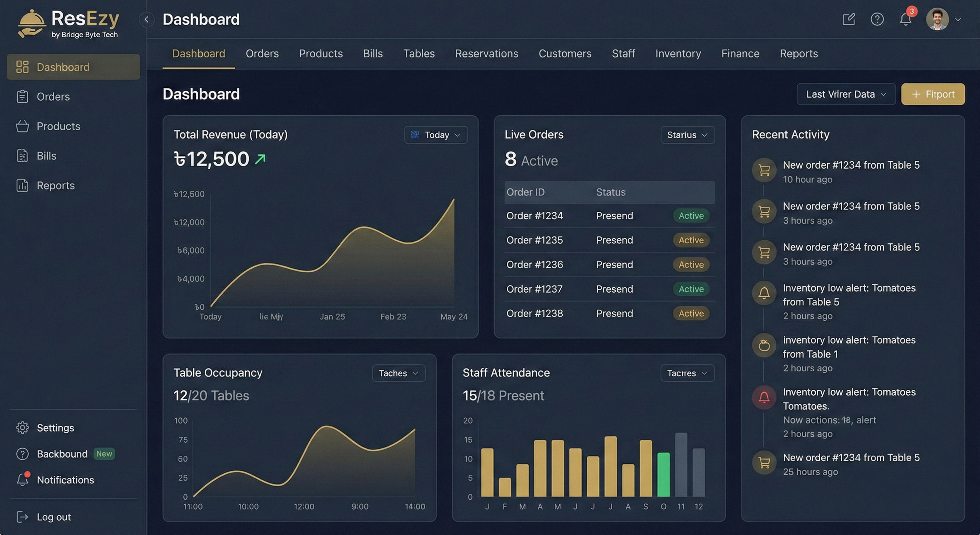The image size is (980, 535).
Task: Click the compose/edit icon in the top bar
Action: 849,19
